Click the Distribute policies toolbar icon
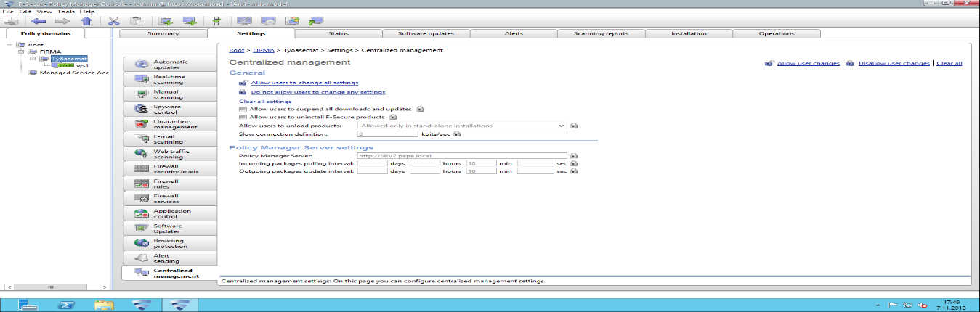Screen dimensions: 980x312 [x=216, y=21]
